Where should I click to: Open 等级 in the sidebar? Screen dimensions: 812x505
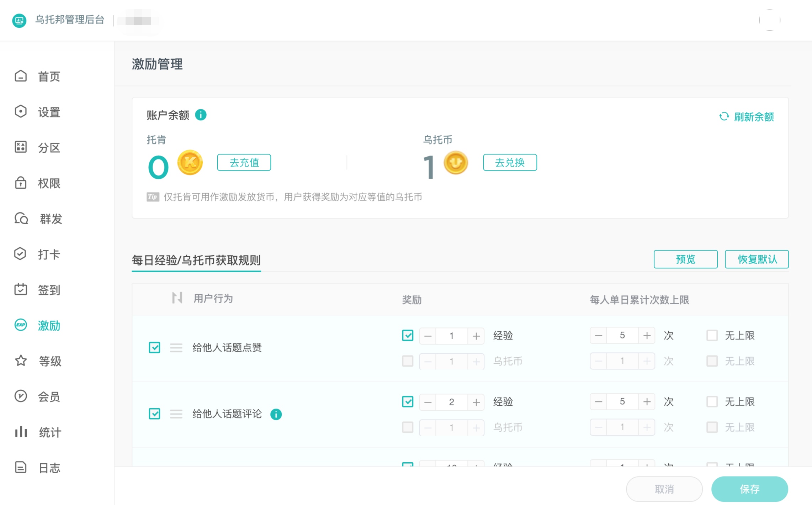[x=49, y=361]
